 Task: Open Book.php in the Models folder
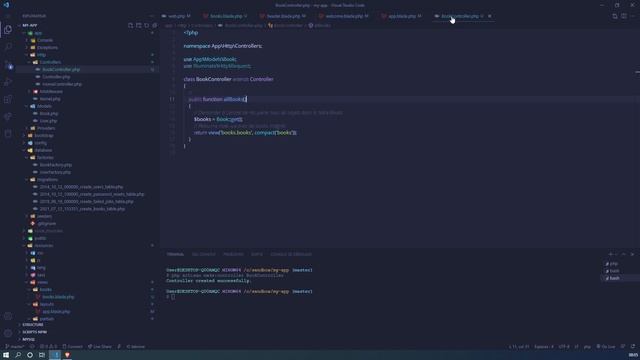point(49,113)
